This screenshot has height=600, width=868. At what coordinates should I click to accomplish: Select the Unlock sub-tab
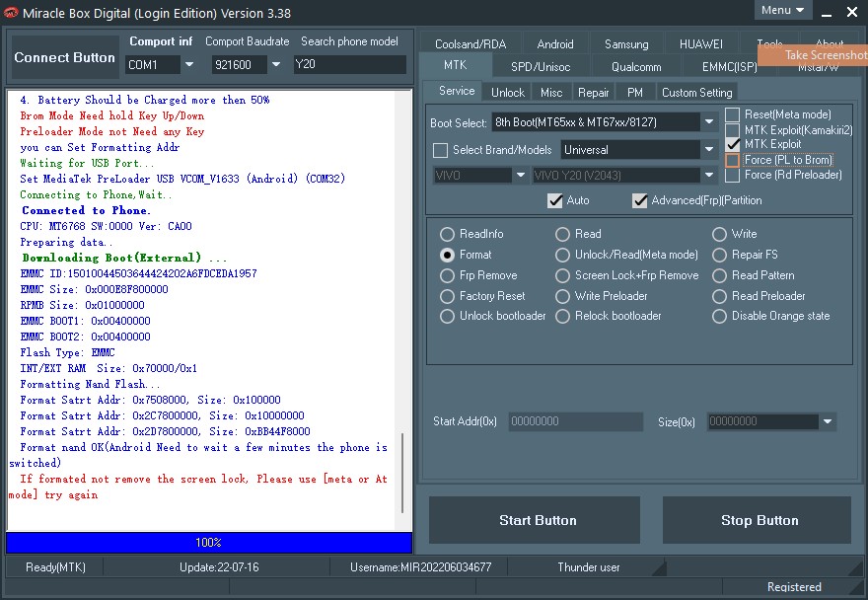pyautogui.click(x=508, y=92)
